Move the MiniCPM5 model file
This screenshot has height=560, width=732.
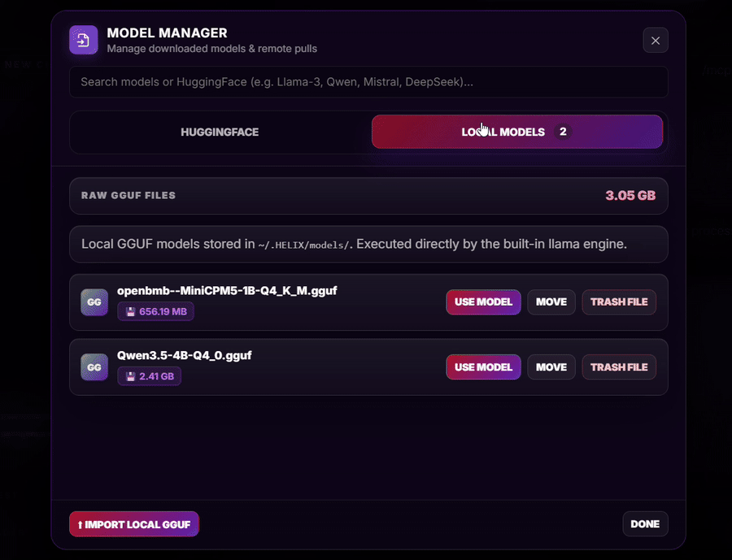tap(551, 302)
